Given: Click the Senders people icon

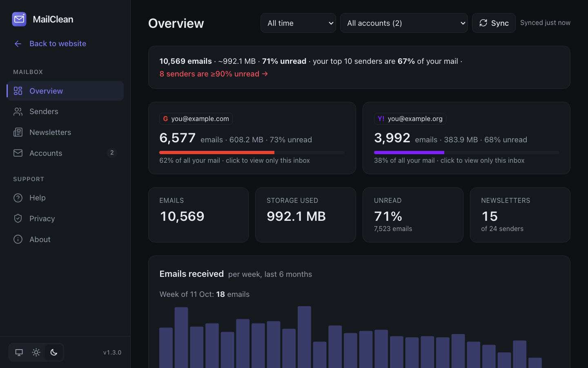Looking at the screenshot, I should point(18,112).
